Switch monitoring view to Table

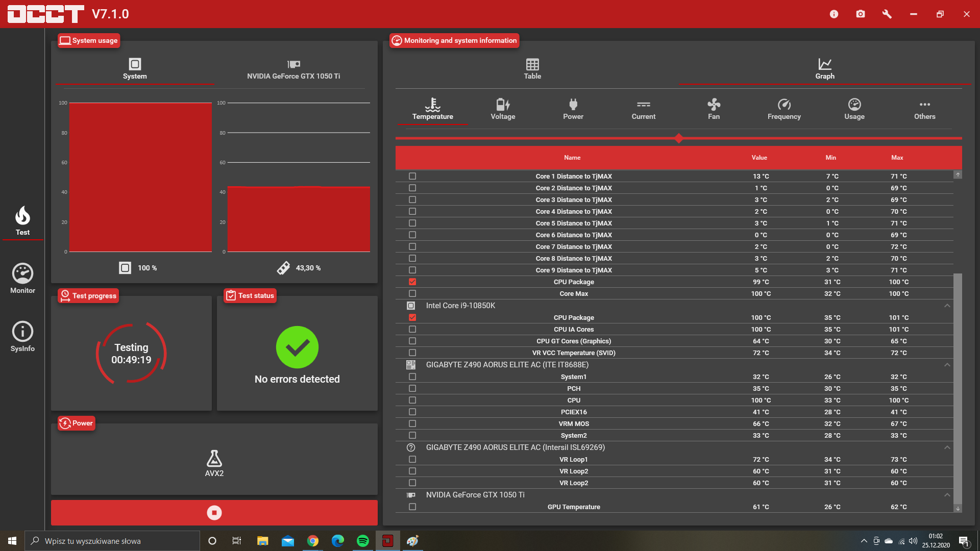coord(532,69)
